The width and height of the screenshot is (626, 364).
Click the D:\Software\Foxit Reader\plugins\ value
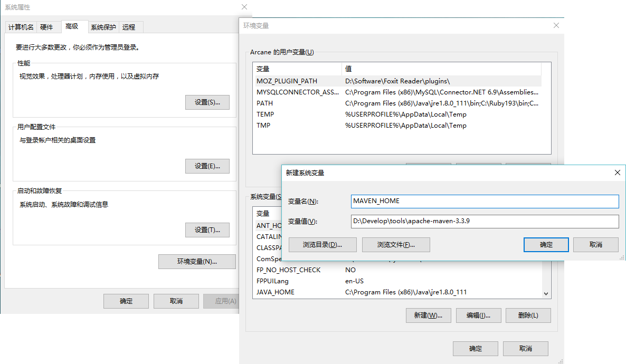397,81
